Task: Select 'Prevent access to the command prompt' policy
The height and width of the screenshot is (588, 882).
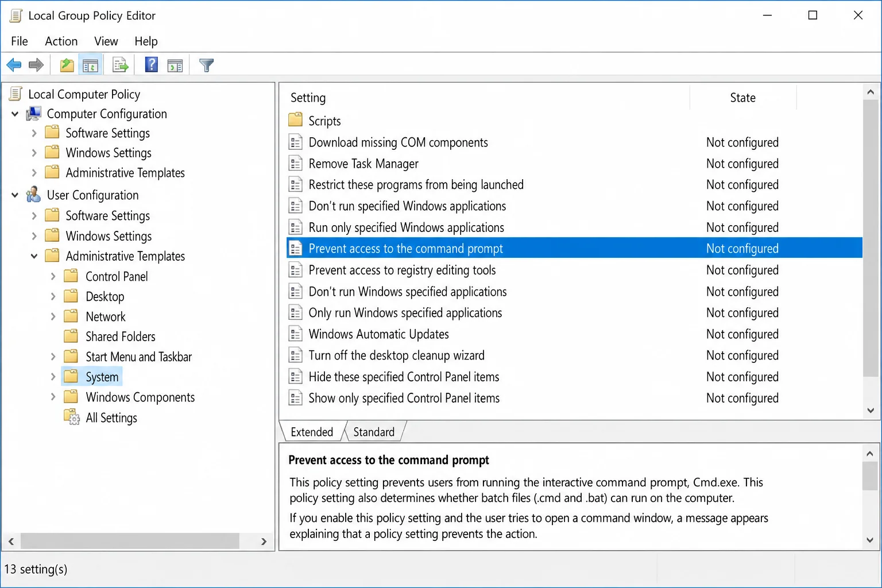Action: pyautogui.click(x=574, y=249)
